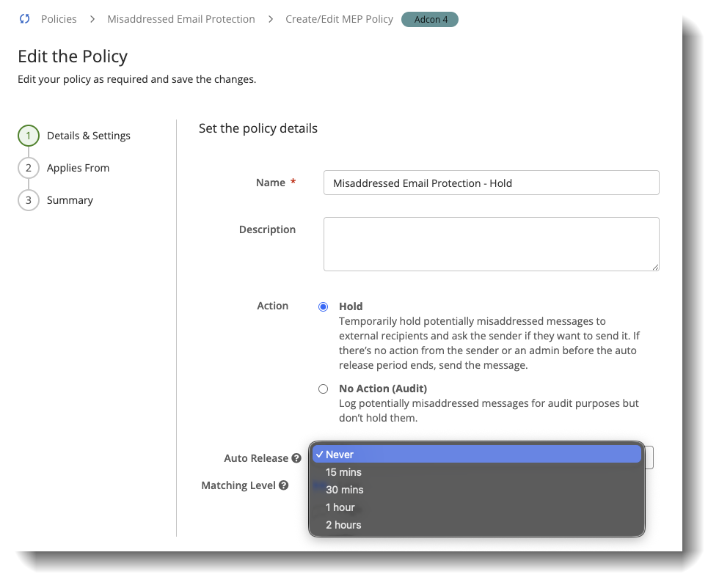Grab the Description textarea resize handle
The image size is (719, 588).
pyautogui.click(x=655, y=267)
